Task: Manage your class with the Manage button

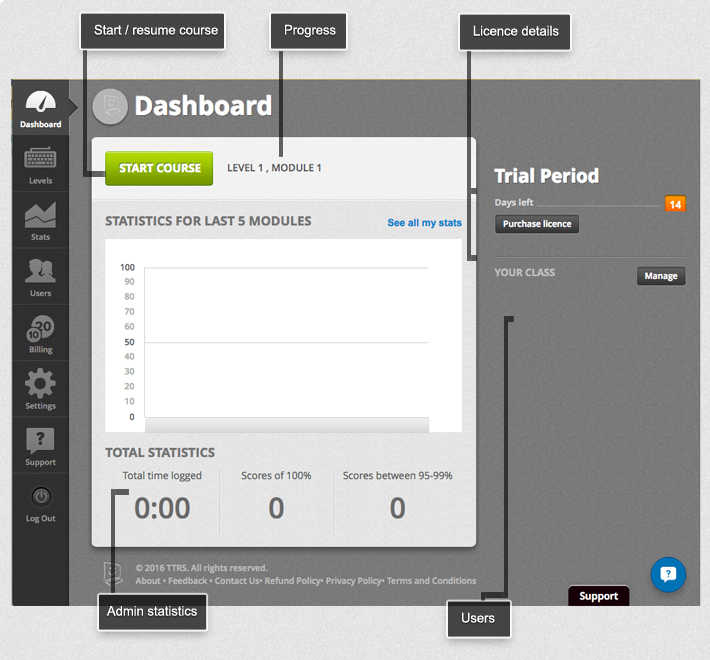Action: tap(661, 276)
